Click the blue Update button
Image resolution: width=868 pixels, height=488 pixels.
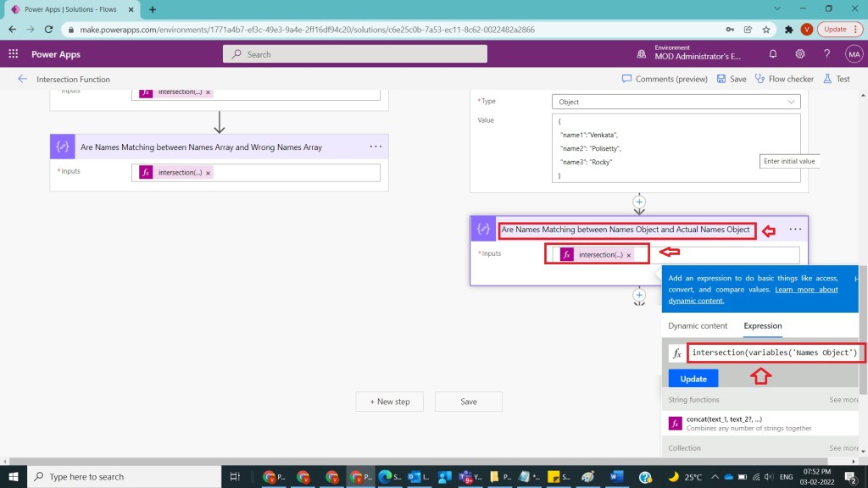(693, 379)
